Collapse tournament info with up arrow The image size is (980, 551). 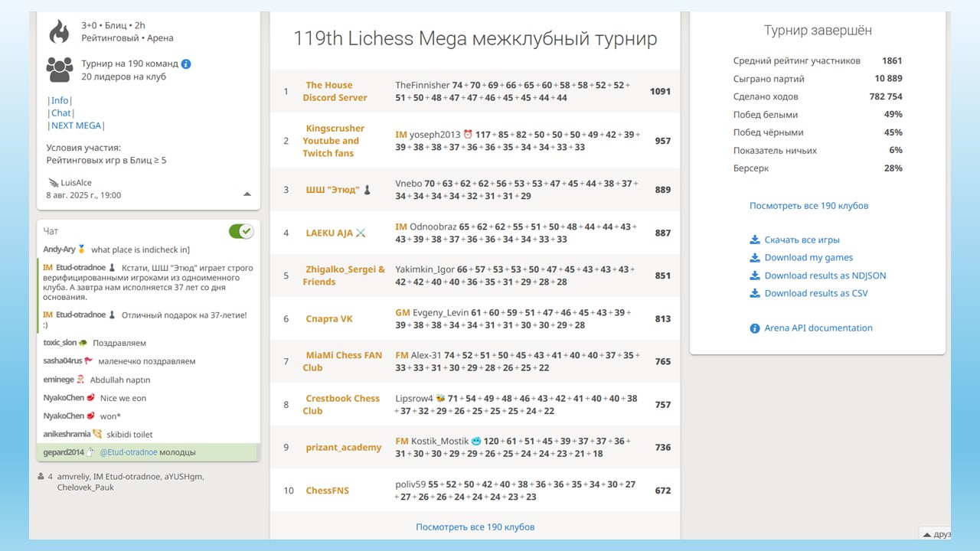(247, 194)
